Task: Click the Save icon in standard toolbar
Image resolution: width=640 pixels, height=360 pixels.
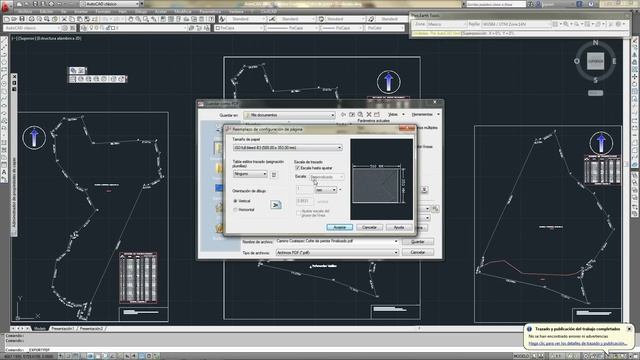Action: point(22,19)
